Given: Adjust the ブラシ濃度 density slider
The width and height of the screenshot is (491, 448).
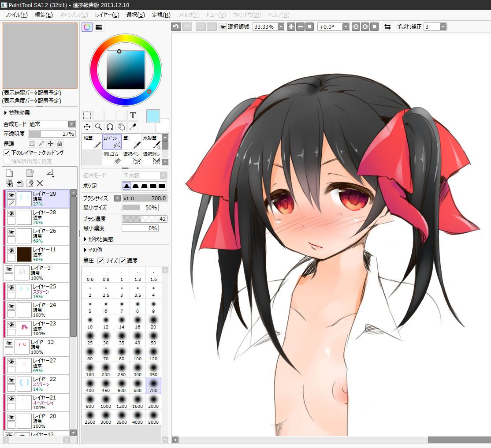Looking at the screenshot, I should click(145, 219).
